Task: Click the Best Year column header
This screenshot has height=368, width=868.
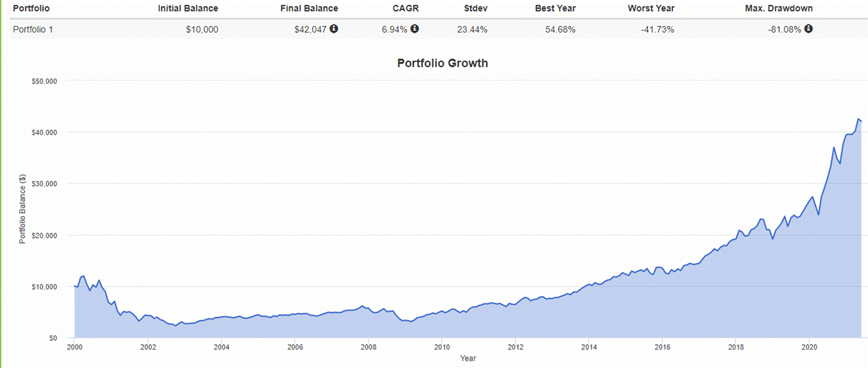Action: click(555, 9)
